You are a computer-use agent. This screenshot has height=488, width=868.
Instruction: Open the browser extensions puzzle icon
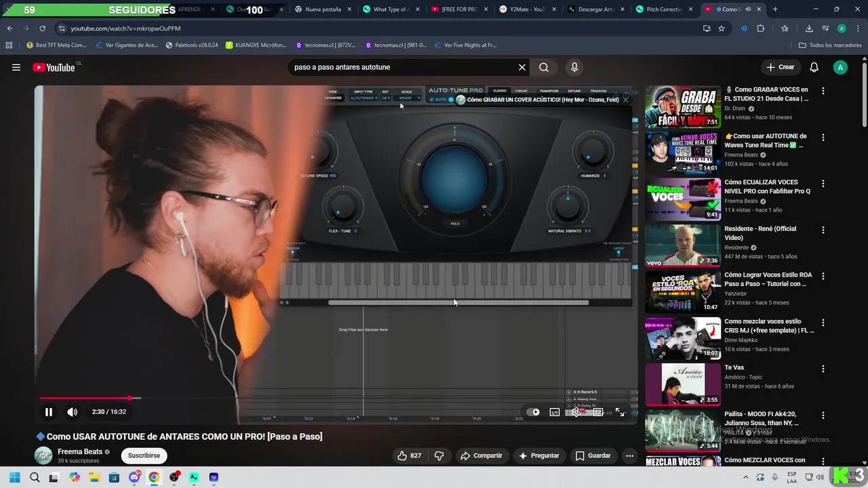pyautogui.click(x=760, y=28)
